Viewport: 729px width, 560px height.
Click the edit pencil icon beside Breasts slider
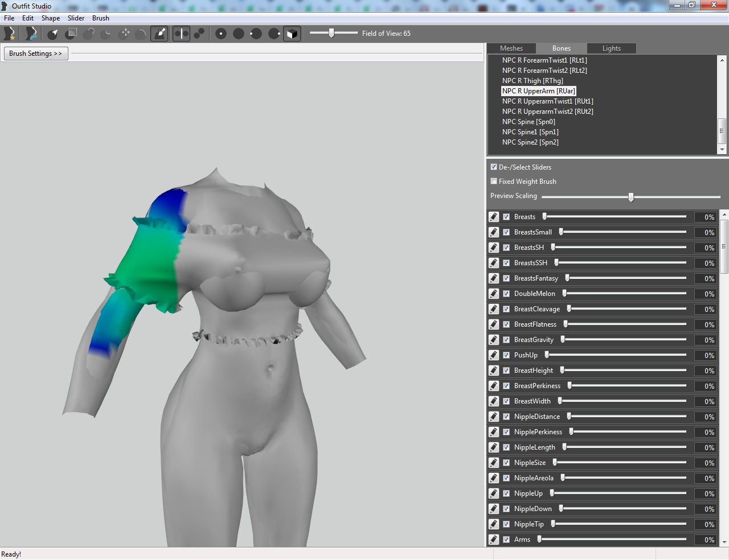click(494, 217)
